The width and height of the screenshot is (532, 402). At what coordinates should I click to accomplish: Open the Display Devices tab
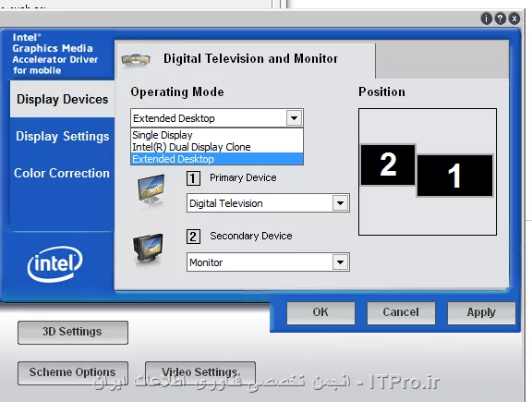pyautogui.click(x=62, y=99)
